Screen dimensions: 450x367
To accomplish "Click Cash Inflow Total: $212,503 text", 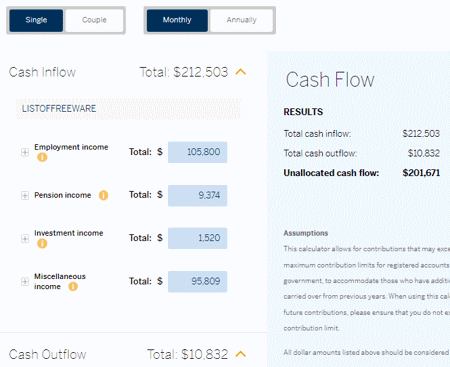I will [x=184, y=72].
